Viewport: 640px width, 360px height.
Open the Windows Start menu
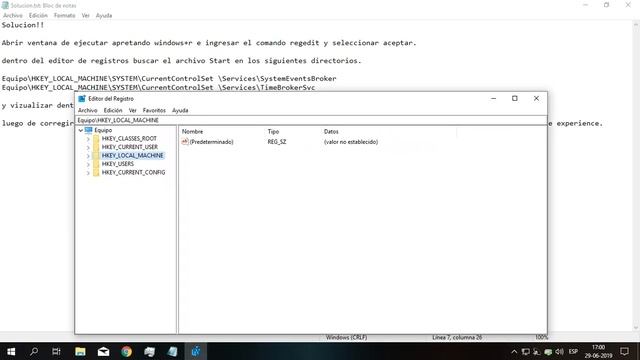point(11,351)
